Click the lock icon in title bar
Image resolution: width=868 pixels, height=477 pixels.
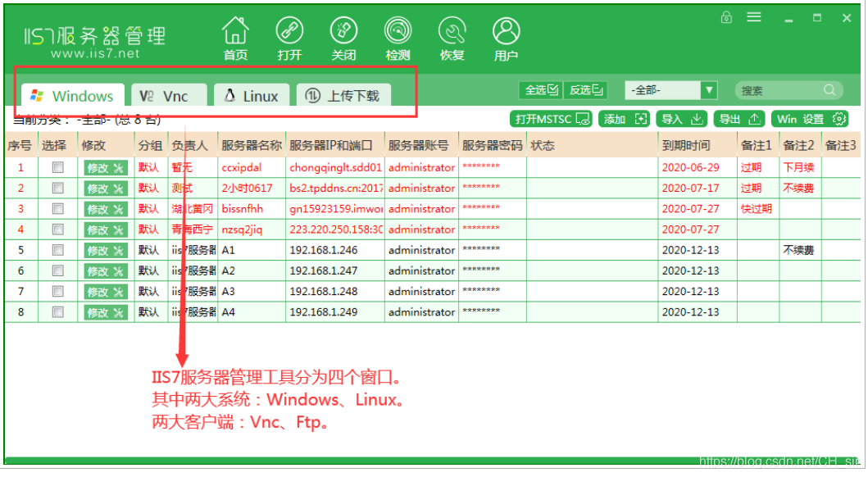[x=726, y=17]
